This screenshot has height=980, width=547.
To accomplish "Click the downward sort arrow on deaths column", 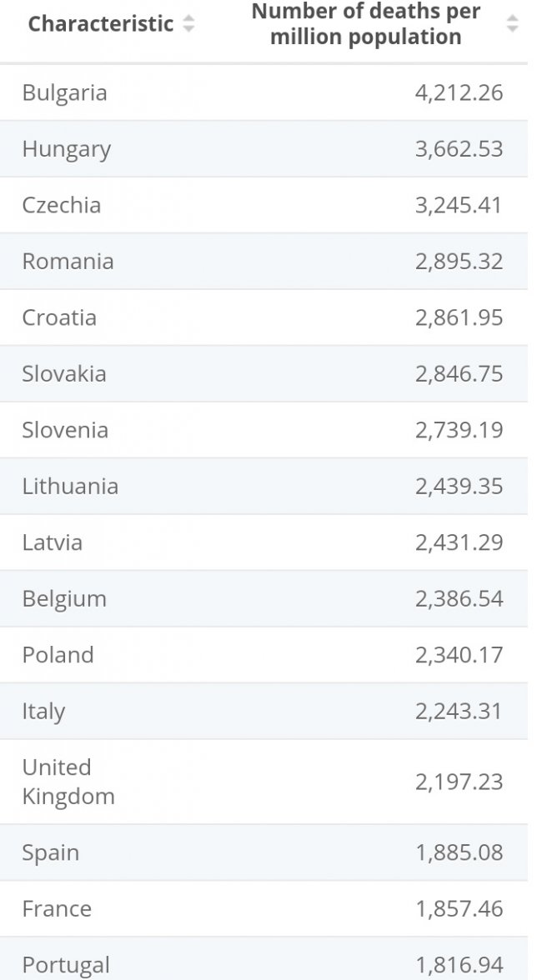I will [511, 28].
